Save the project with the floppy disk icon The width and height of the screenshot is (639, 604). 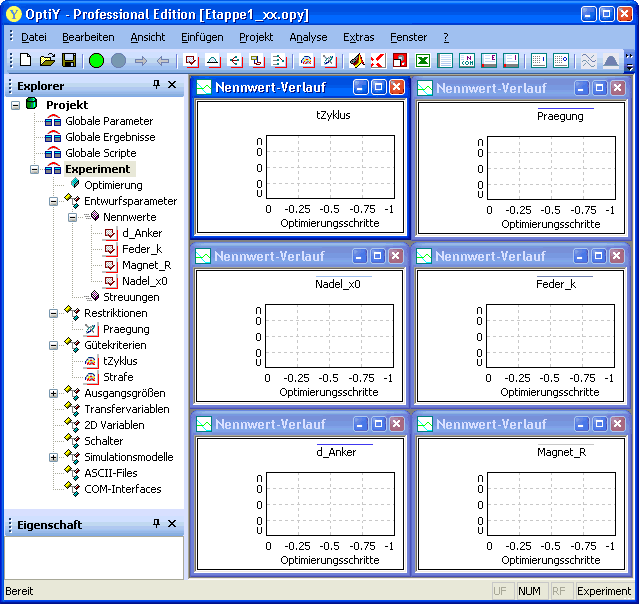69,61
